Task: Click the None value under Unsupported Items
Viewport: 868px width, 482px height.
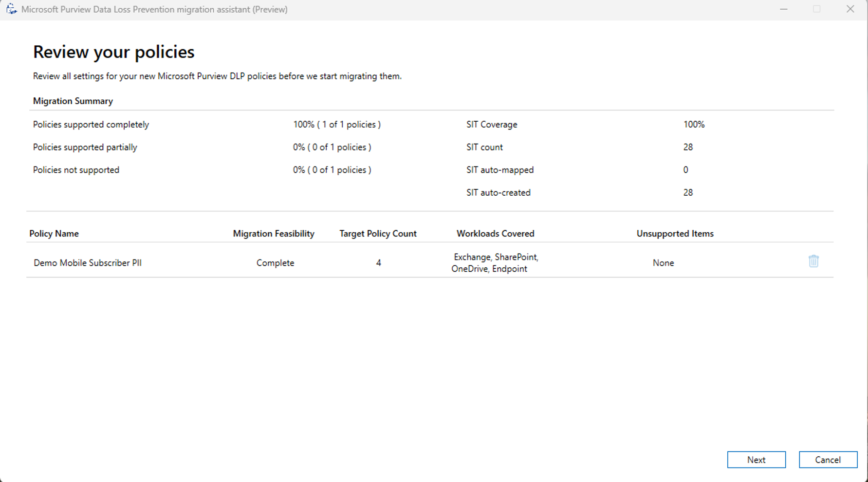Action: click(663, 262)
